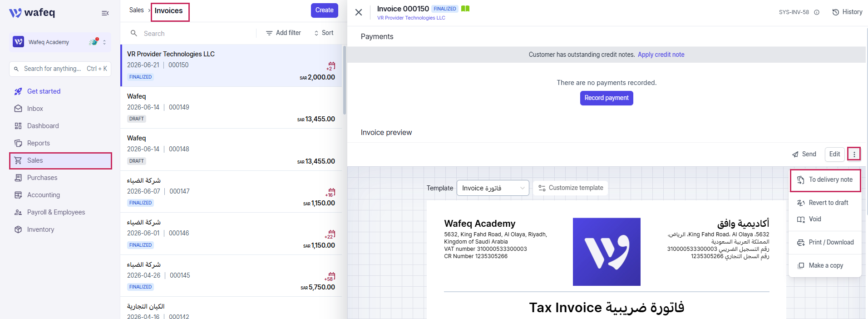Click the +58 calendar icon on invoice 000145
The width and height of the screenshot is (868, 319).
tap(330, 277)
